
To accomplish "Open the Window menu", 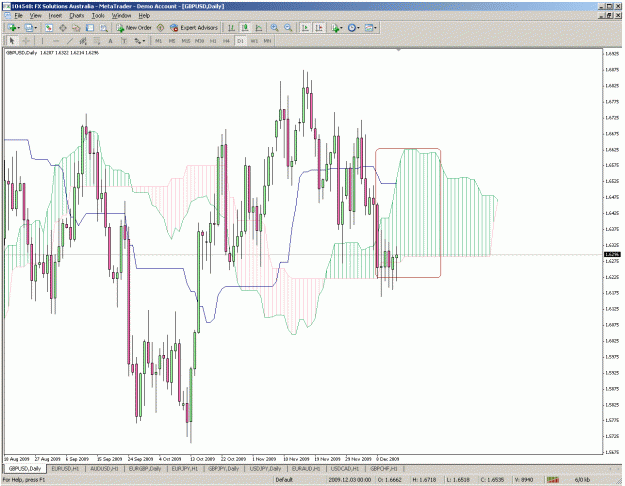I will tap(121, 16).
